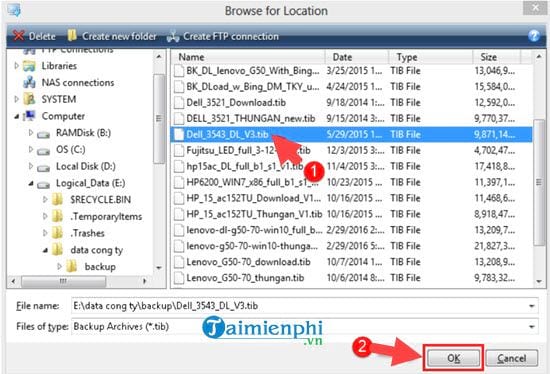The image size is (550, 374).
Task: Select file HP_15_ac152TU_Thungan_V1.tib
Action: 352,214
